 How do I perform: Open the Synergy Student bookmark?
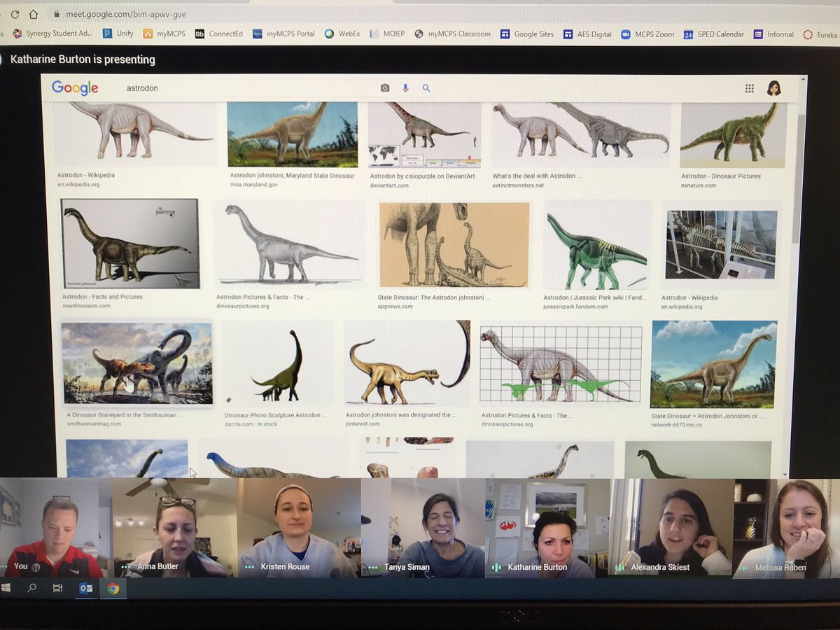pos(53,34)
